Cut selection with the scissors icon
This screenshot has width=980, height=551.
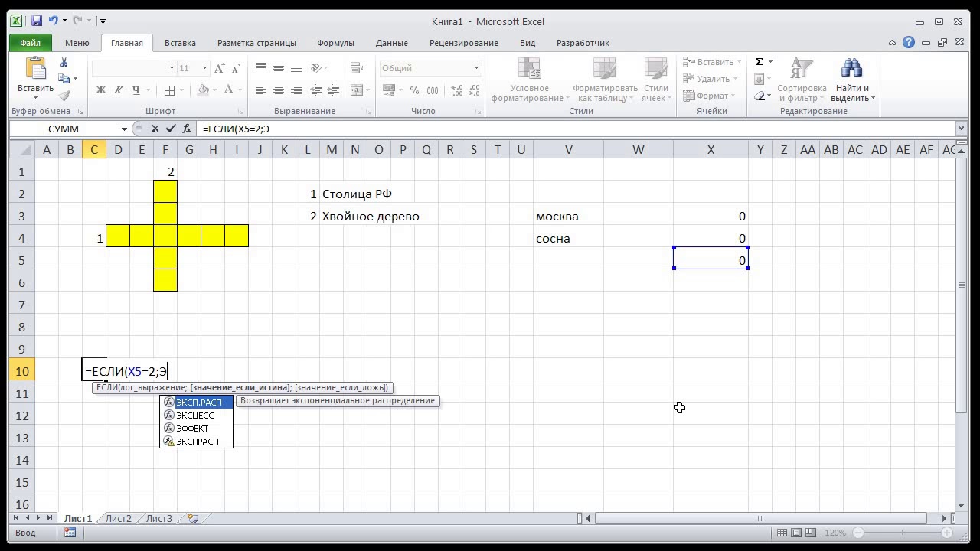[64, 63]
